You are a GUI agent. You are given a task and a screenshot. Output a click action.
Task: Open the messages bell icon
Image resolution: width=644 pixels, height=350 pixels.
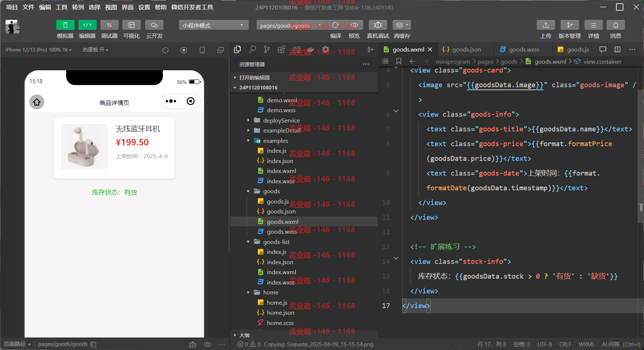click(616, 25)
